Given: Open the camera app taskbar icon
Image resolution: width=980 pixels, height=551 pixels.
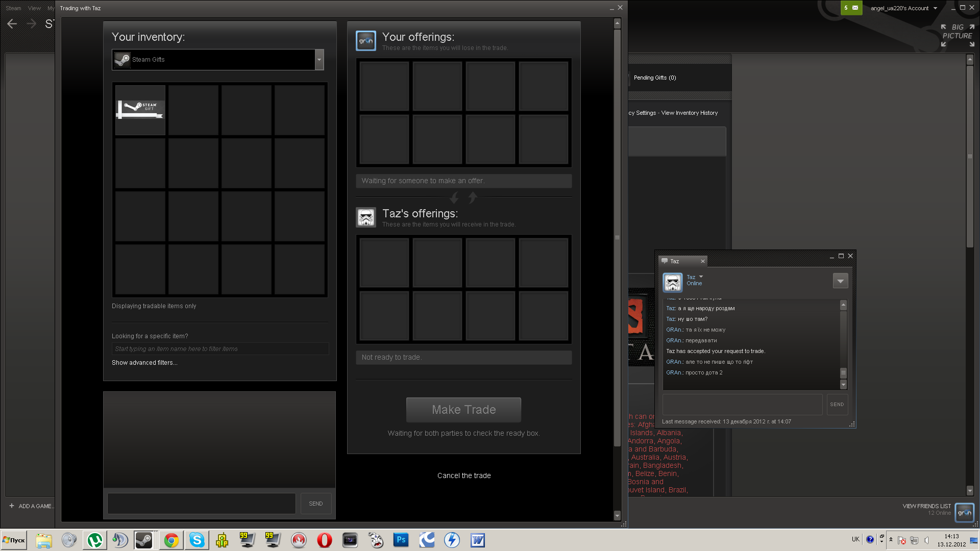Looking at the screenshot, I should coord(350,540).
